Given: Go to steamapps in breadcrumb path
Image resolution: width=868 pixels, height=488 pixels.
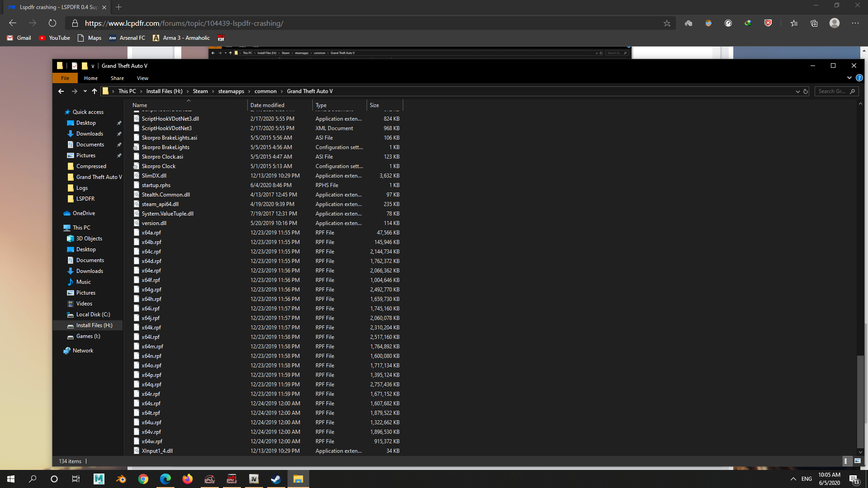Looking at the screenshot, I should (x=231, y=91).
